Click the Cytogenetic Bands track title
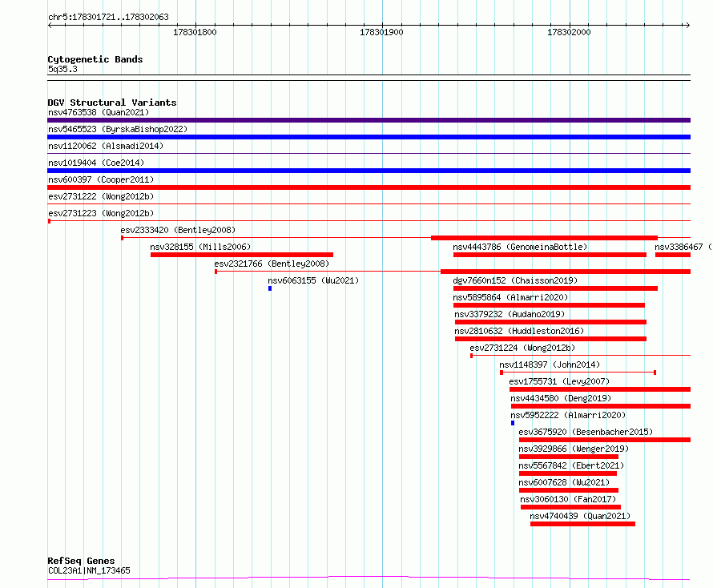The width and height of the screenshot is (713, 588). (x=95, y=59)
